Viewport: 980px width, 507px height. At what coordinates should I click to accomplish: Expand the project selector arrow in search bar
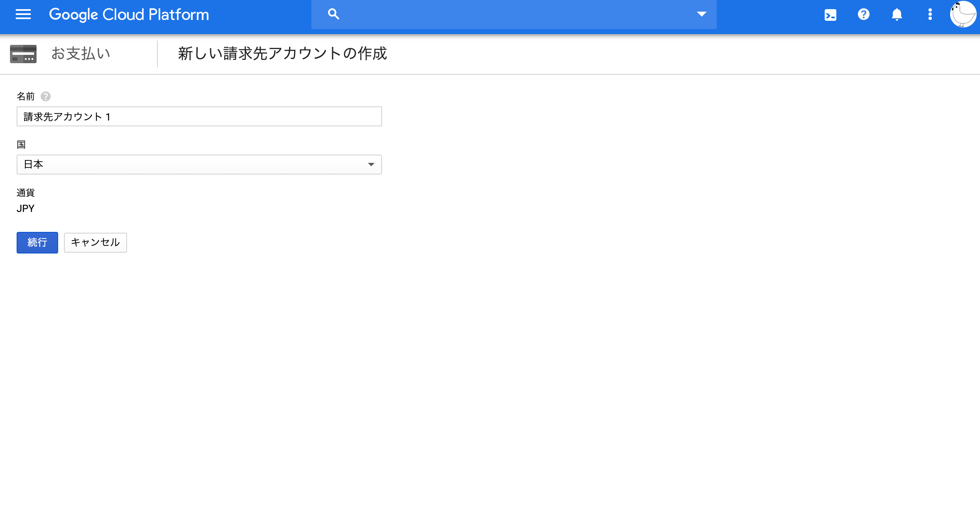point(701,14)
